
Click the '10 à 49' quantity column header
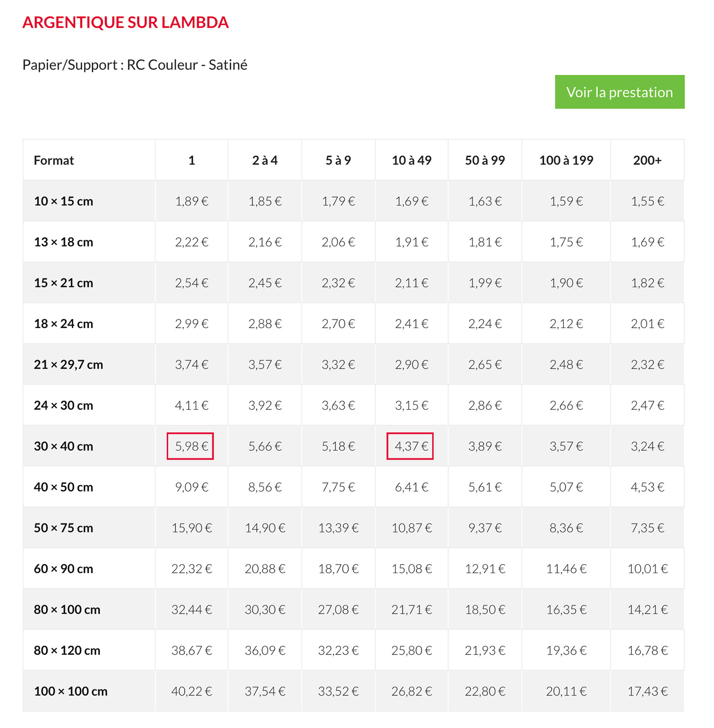(x=412, y=160)
